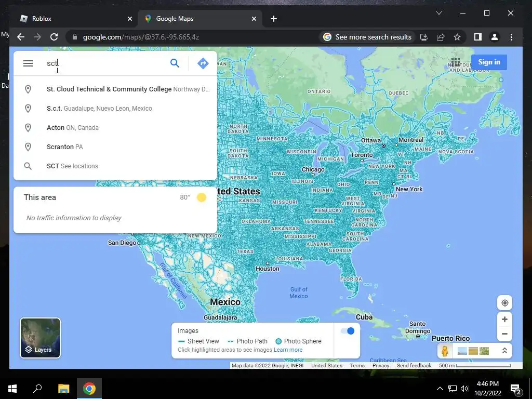Click the Sign in button
Image resolution: width=532 pixels, height=399 pixels.
click(489, 62)
